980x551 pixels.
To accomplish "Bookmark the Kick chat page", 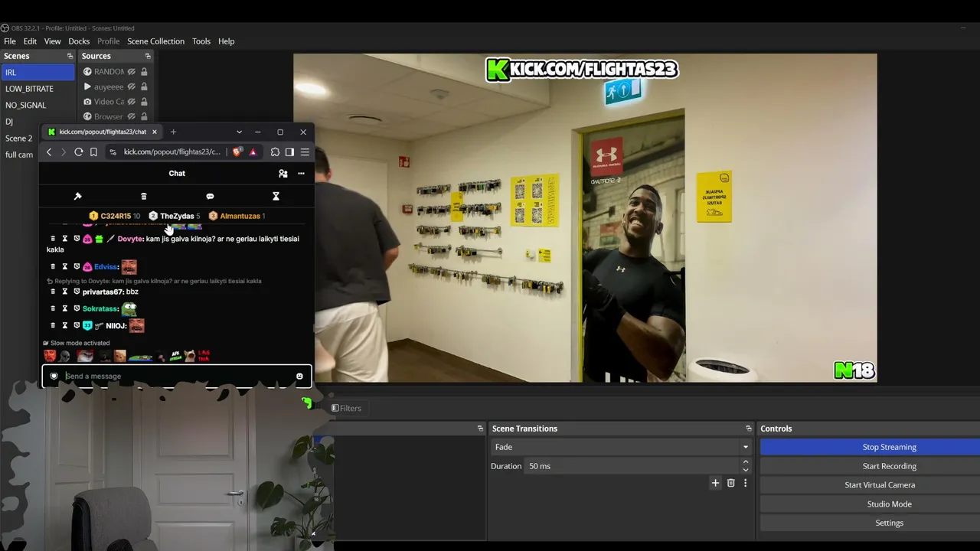I will coord(93,152).
